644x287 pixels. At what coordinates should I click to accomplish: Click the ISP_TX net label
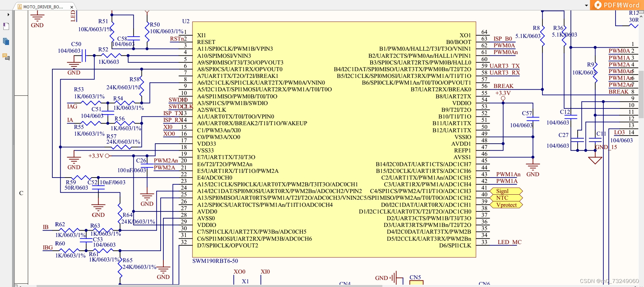[173, 113]
